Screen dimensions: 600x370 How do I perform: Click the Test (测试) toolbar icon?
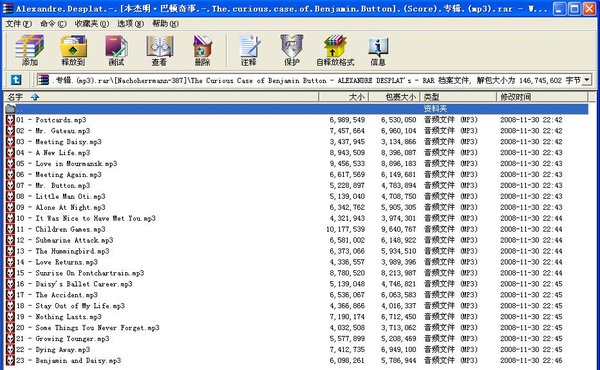point(116,50)
